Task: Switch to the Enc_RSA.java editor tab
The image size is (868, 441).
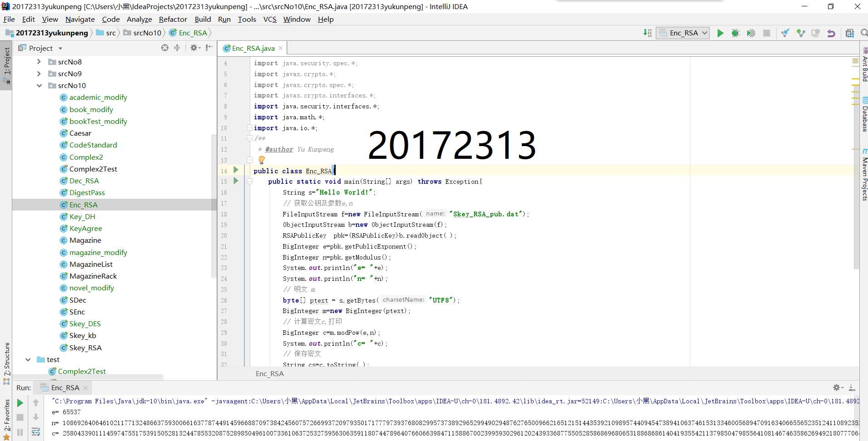Action: point(253,48)
